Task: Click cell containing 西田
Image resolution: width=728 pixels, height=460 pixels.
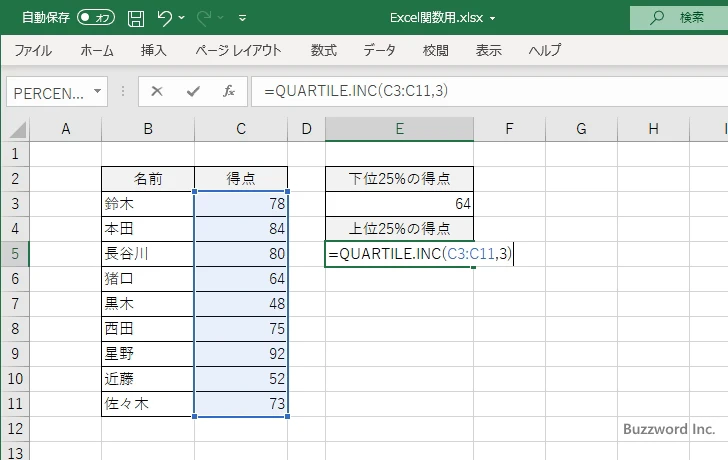Action: (x=148, y=329)
